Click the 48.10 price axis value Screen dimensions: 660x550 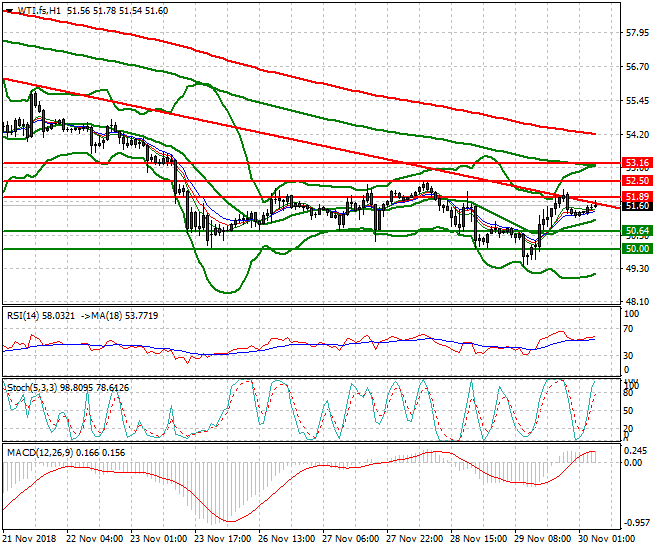[637, 302]
